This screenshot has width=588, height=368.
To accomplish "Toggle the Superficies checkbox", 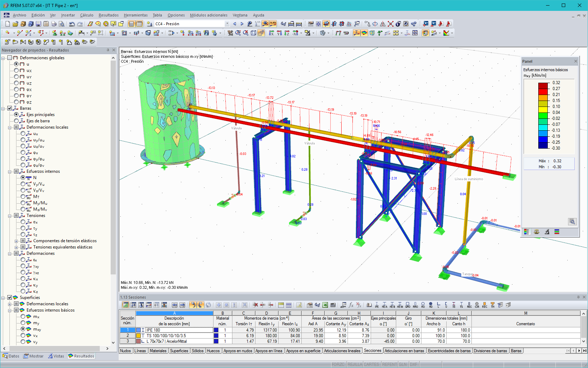I will pos(10,298).
